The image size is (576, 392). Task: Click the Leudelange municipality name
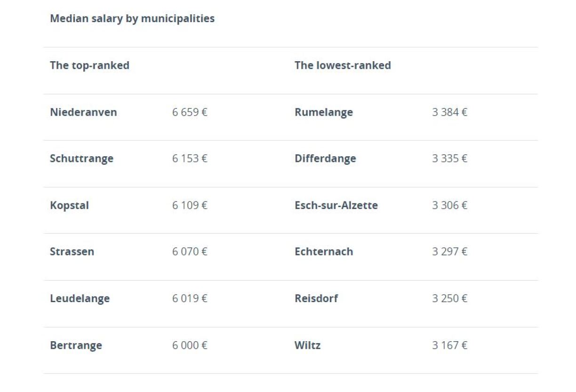[80, 299]
